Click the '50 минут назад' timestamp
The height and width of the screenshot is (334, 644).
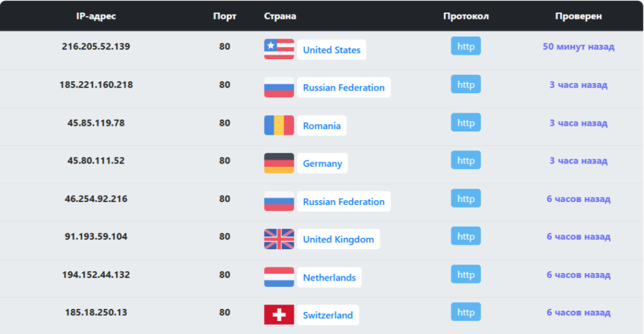578,47
